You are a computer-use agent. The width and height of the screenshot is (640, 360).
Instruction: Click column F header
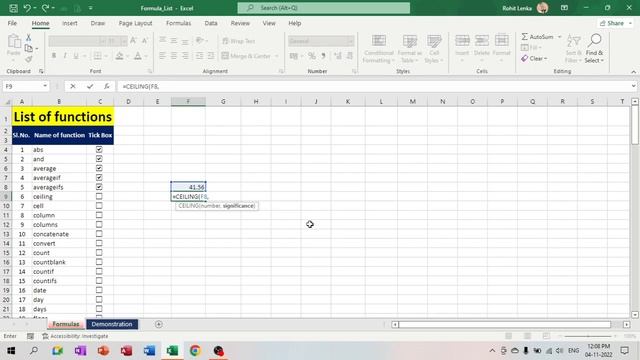click(188, 102)
